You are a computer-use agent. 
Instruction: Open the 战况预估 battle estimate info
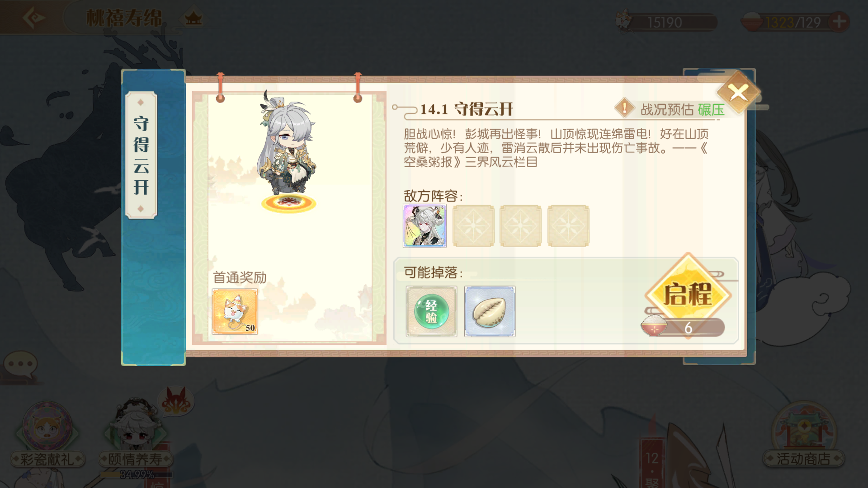[x=670, y=109]
